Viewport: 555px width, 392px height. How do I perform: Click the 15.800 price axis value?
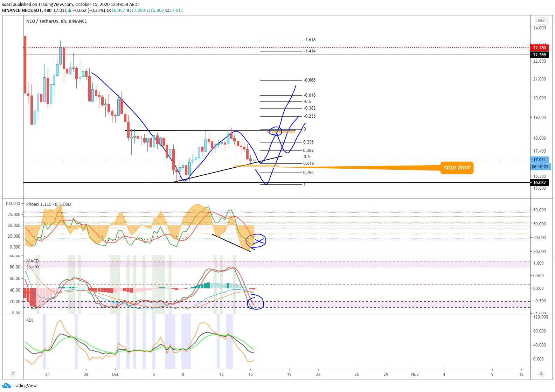pyautogui.click(x=539, y=188)
